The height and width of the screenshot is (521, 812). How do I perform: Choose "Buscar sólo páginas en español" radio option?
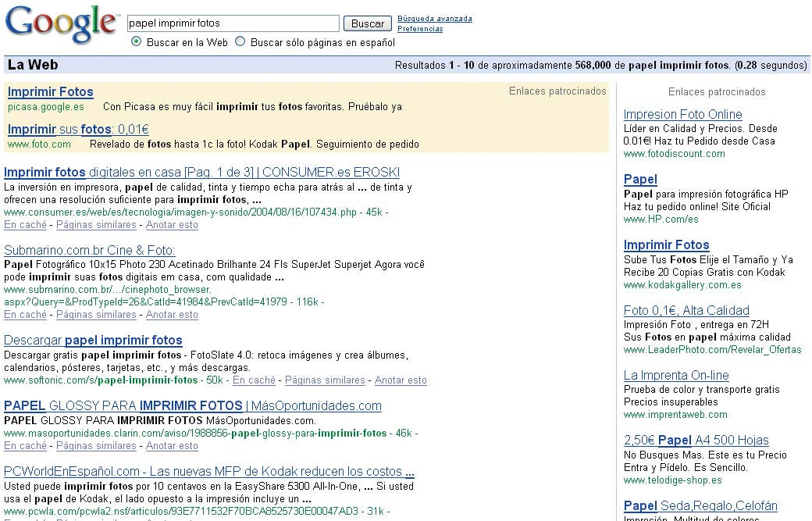tap(240, 41)
